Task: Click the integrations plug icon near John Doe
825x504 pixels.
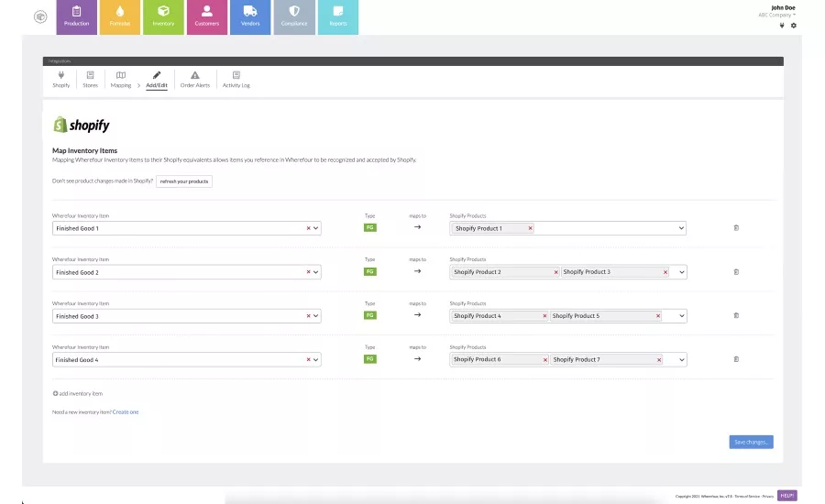Action: coord(782,26)
